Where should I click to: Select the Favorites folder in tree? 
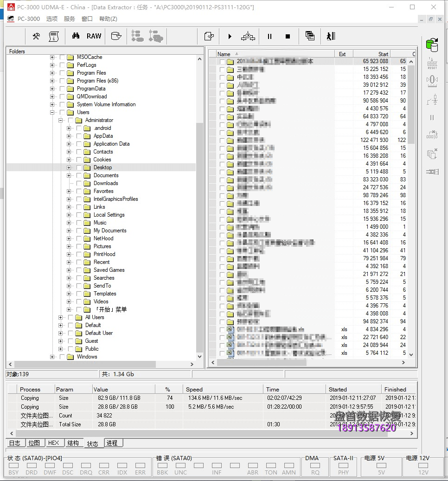[103, 191]
